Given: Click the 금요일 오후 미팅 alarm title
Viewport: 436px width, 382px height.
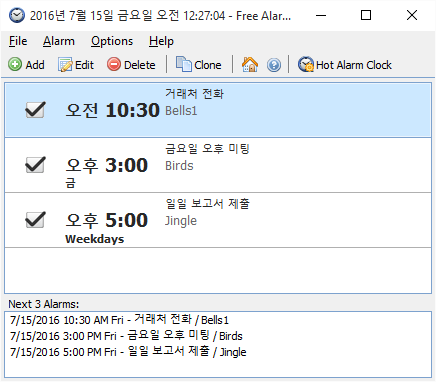Looking at the screenshot, I should [207, 149].
